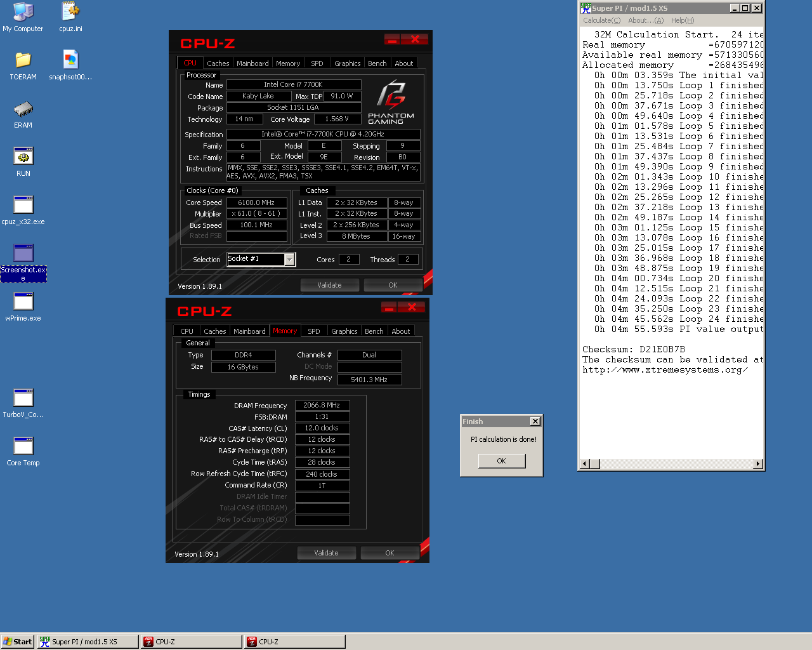812x650 pixels.
Task: Click Validate in lower CPU-Z window
Action: (326, 553)
